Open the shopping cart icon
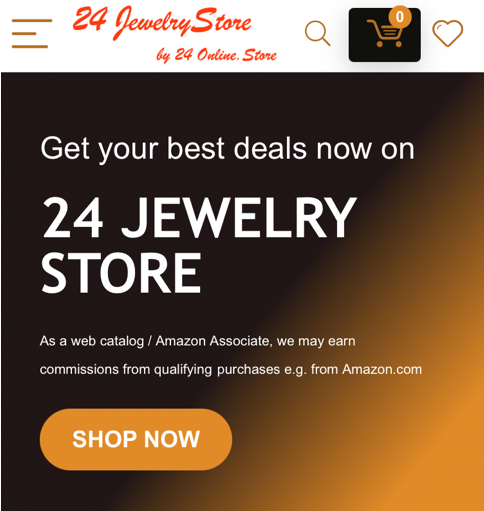The height and width of the screenshot is (511, 484). click(385, 34)
